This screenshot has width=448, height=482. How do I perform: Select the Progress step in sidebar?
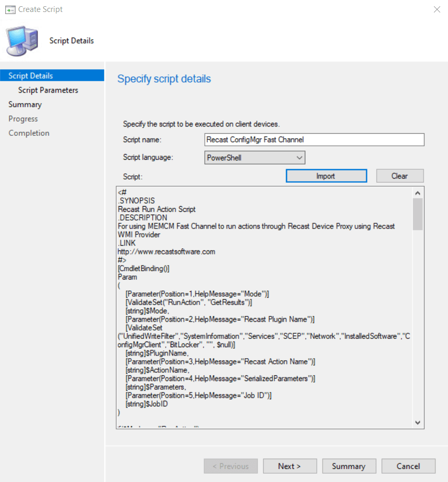point(23,119)
